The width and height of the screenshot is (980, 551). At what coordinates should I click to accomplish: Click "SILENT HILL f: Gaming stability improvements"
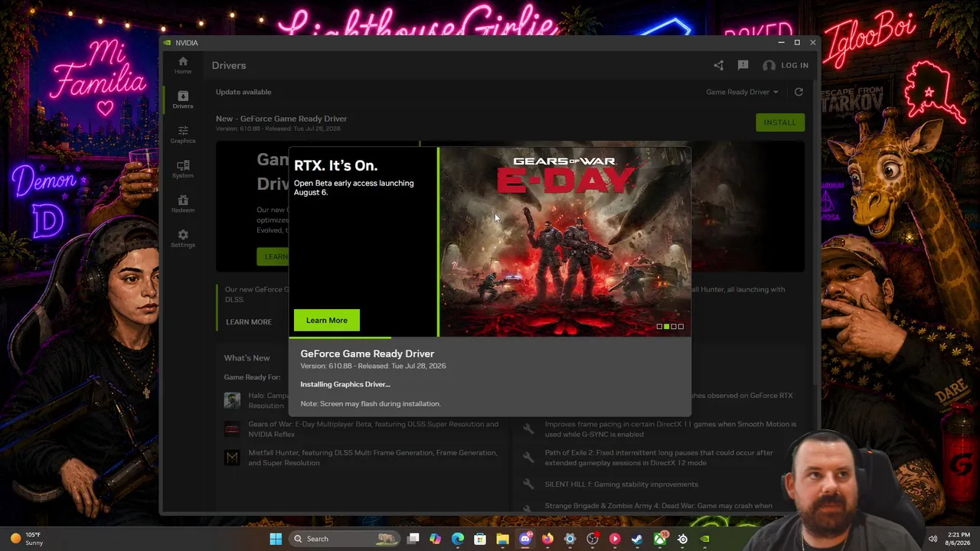pos(621,484)
